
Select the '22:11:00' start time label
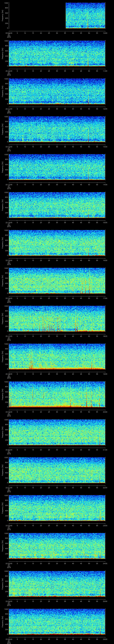[x=9, y=109]
